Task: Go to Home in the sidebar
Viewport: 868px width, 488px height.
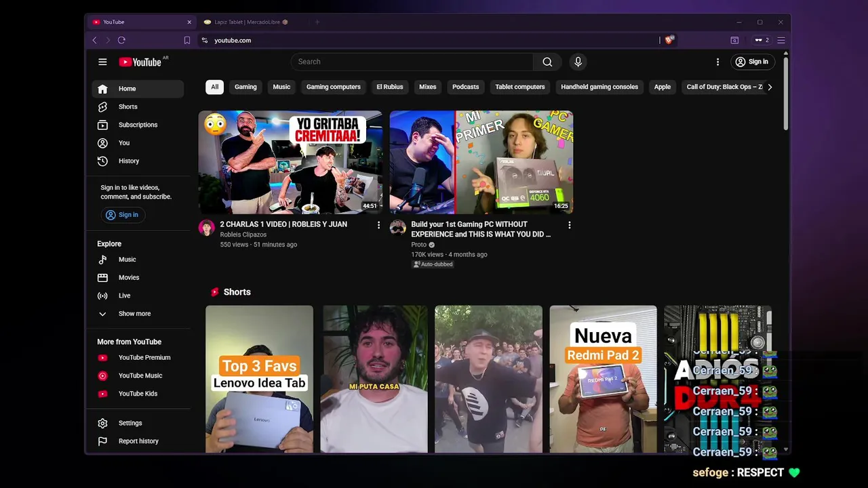Action: coord(138,89)
